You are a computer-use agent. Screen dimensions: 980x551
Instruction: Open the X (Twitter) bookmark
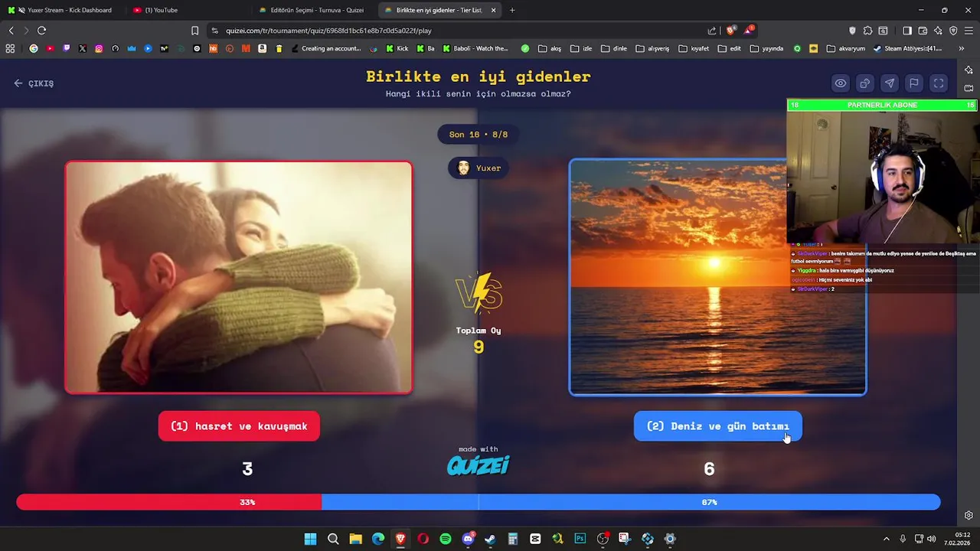[83, 48]
